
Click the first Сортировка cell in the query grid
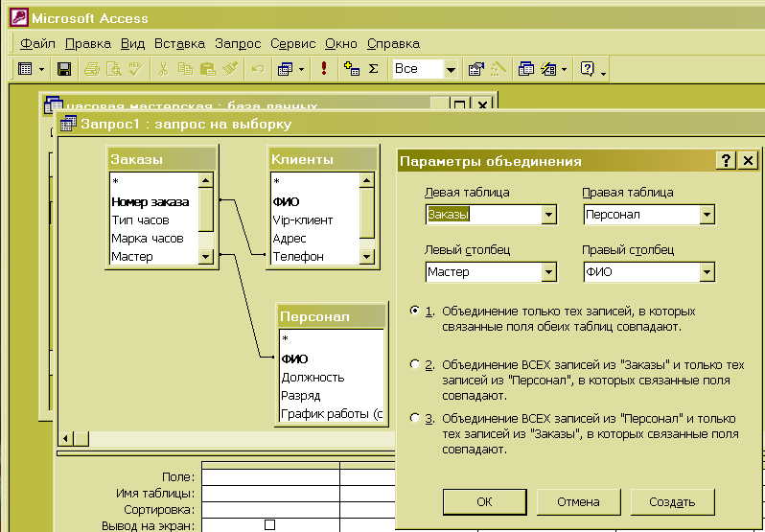click(270, 510)
